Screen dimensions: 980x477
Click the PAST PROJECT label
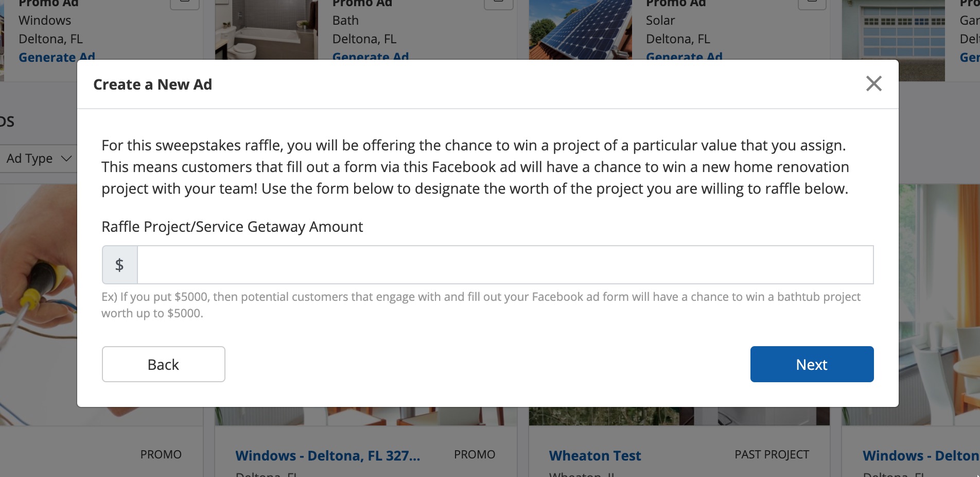click(772, 454)
